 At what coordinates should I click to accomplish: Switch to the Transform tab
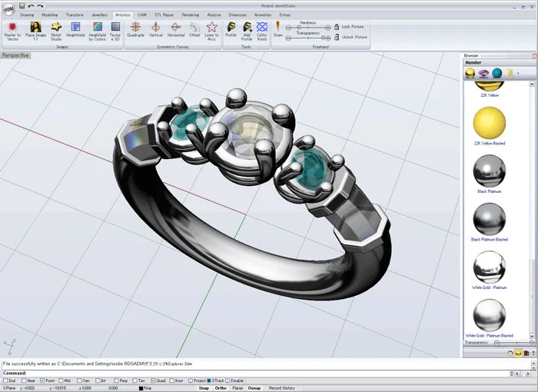click(x=75, y=15)
